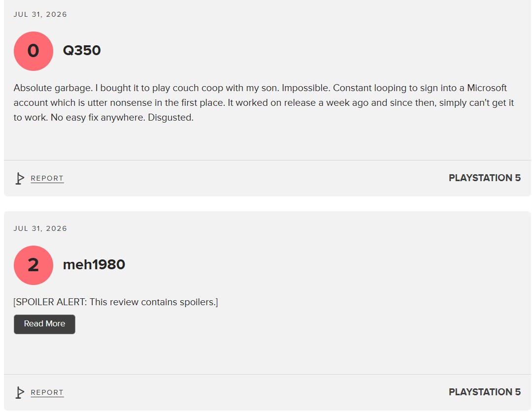Screen dimensions: 532x412
Task: Open the Q350 user profile name
Action: (x=82, y=51)
